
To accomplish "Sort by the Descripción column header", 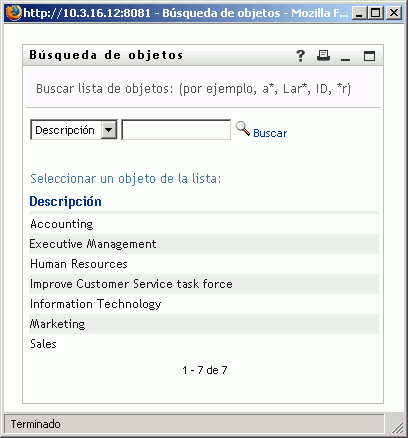I will click(x=65, y=202).
